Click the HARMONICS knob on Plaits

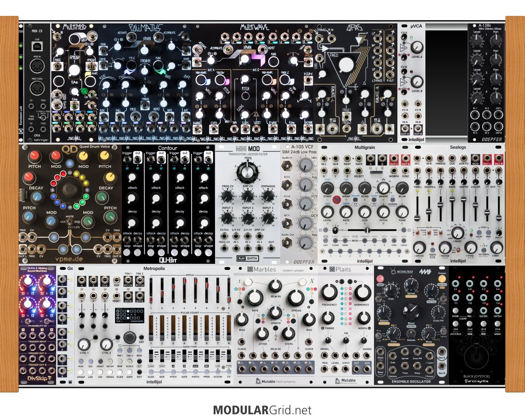point(362,292)
